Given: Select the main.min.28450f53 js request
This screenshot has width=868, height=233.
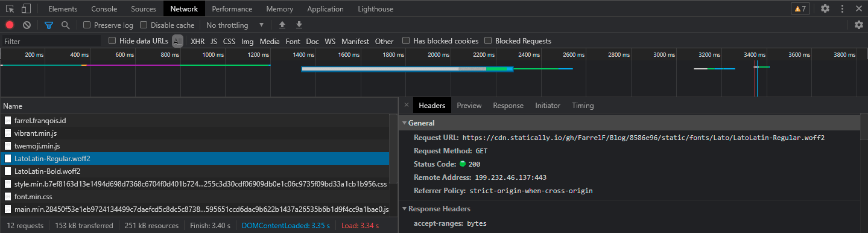Looking at the screenshot, I should click(x=195, y=209).
